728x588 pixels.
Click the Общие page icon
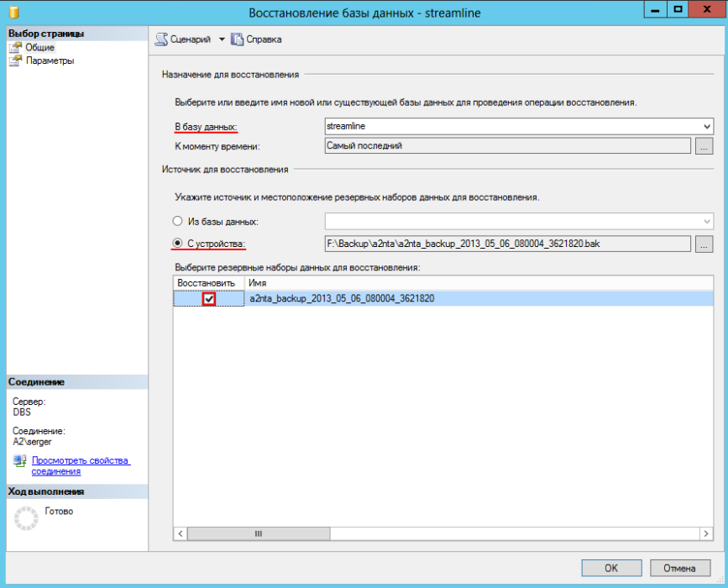coord(15,47)
